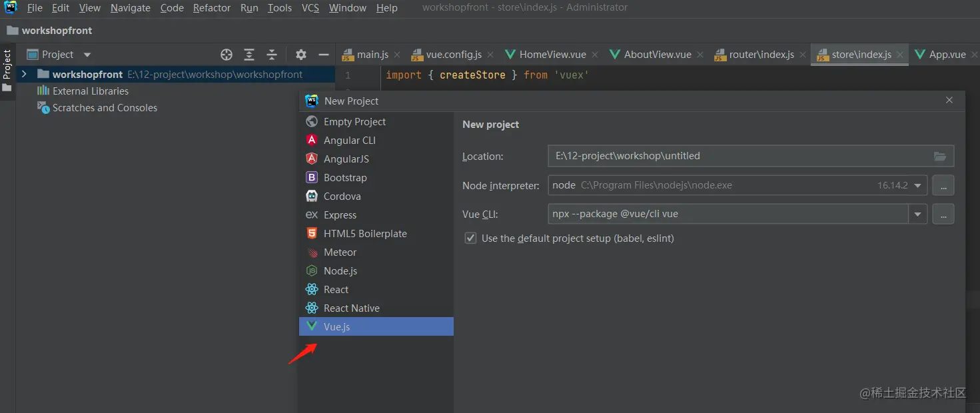
Task: Select React Native project template
Action: [x=376, y=308]
